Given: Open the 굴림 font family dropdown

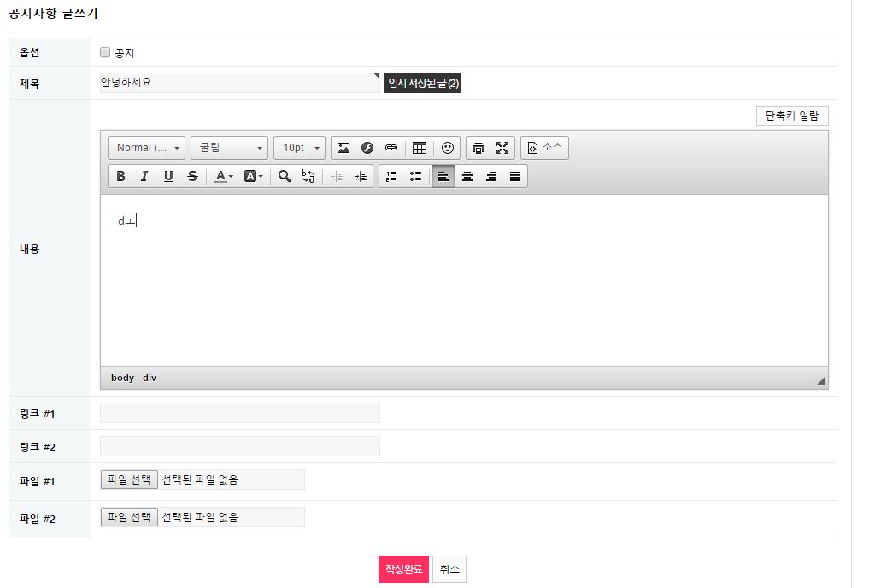Looking at the screenshot, I should [x=229, y=148].
